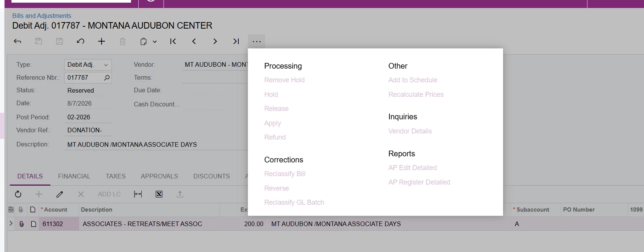
Task: Fit columns with the width icon
Action: 138,194
